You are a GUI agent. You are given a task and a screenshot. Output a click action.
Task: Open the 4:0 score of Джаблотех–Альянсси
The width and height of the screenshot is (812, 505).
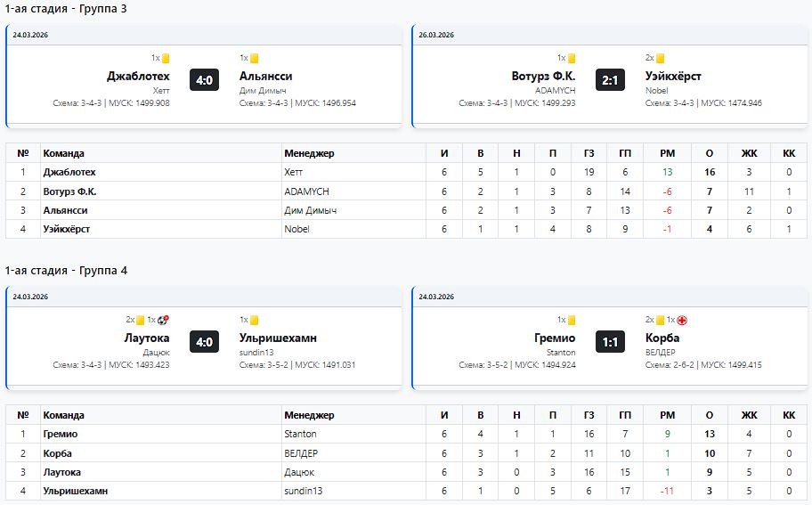tap(204, 80)
